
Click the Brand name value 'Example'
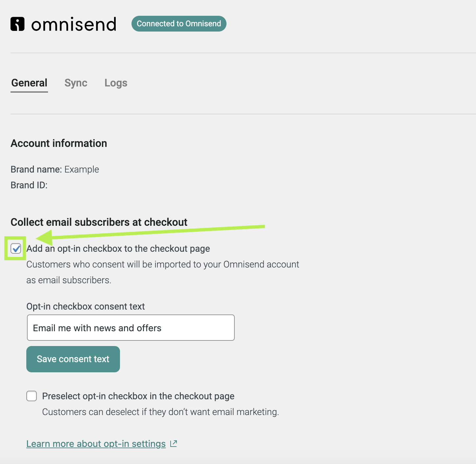tap(82, 169)
